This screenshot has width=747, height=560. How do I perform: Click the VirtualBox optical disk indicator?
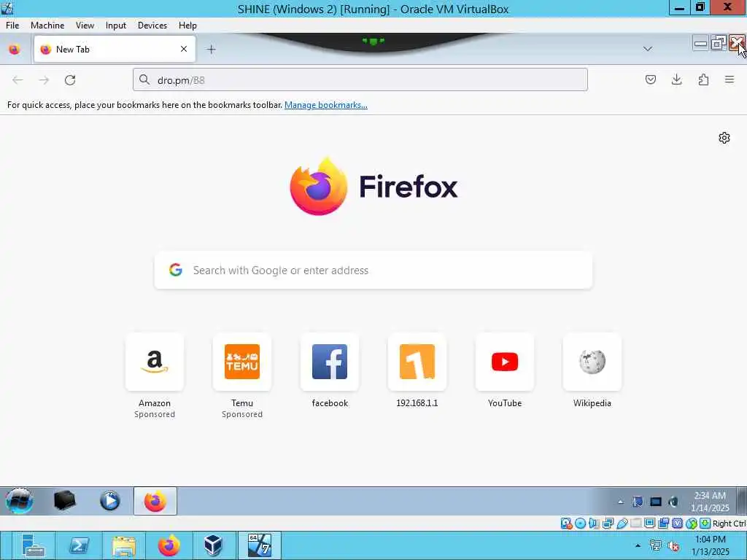(x=580, y=524)
